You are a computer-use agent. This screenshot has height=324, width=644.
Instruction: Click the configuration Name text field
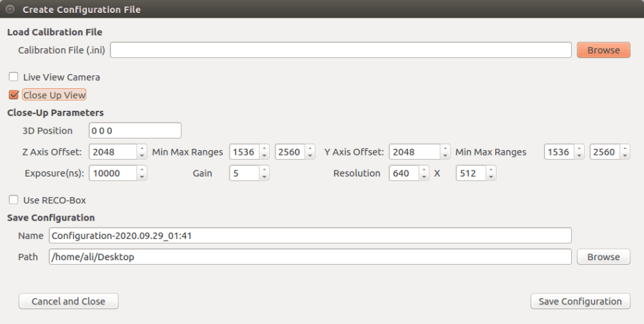click(x=310, y=236)
